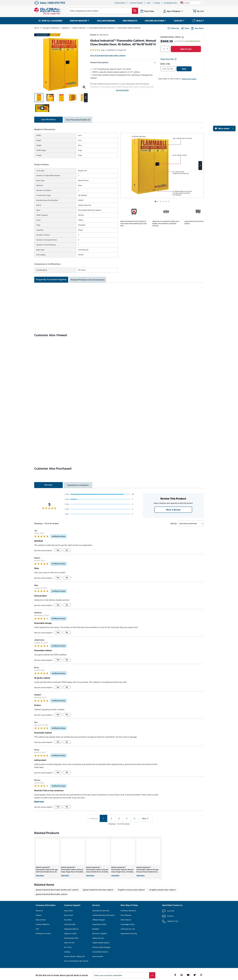
Task: Click the Enter zipcode input field
Action: tap(168, 69)
